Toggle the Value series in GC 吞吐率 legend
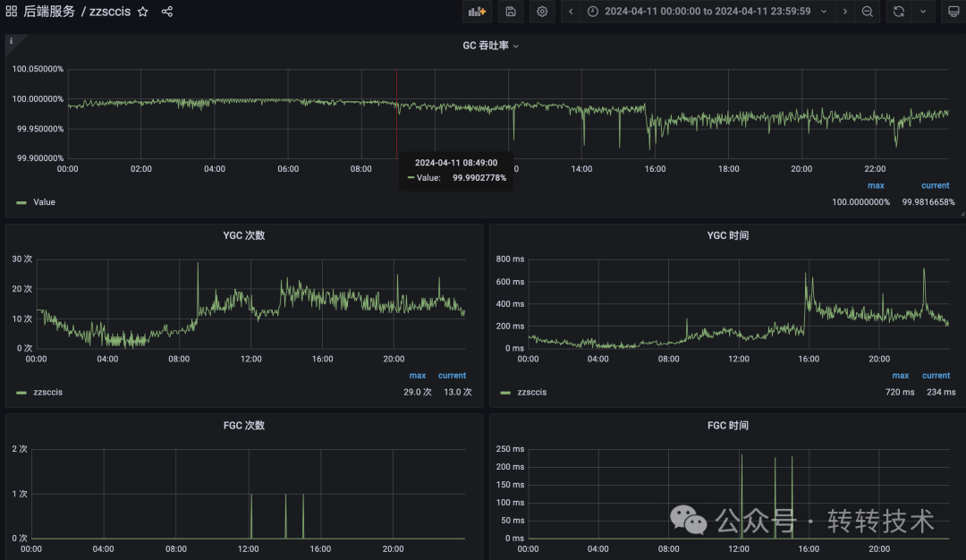Screen dimensions: 966x560 44,202
